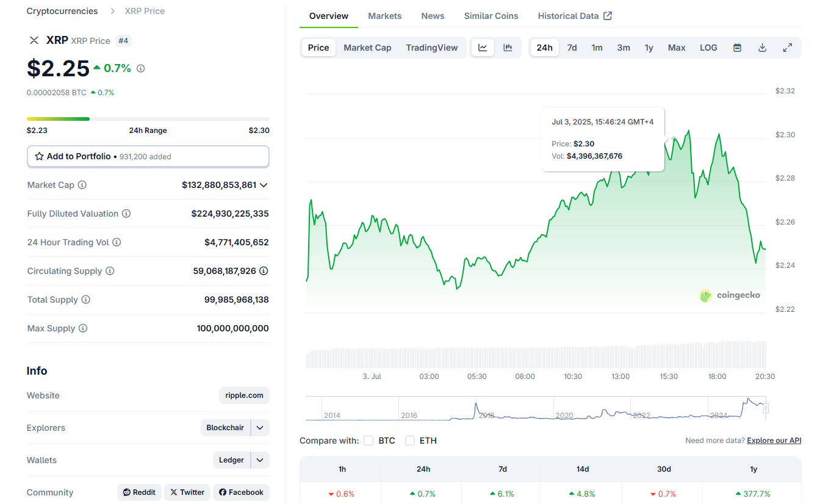Open the Markets tab
Image resolution: width=823 pixels, height=504 pixels.
[385, 16]
